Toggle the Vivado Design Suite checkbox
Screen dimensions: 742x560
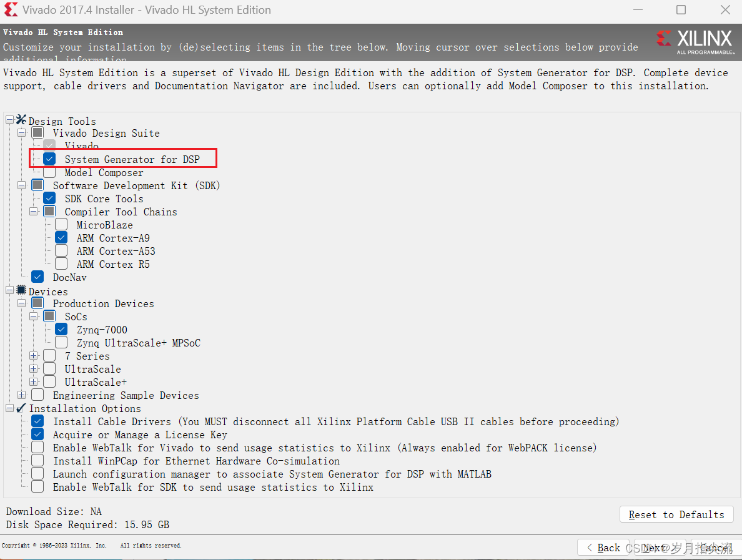click(38, 132)
